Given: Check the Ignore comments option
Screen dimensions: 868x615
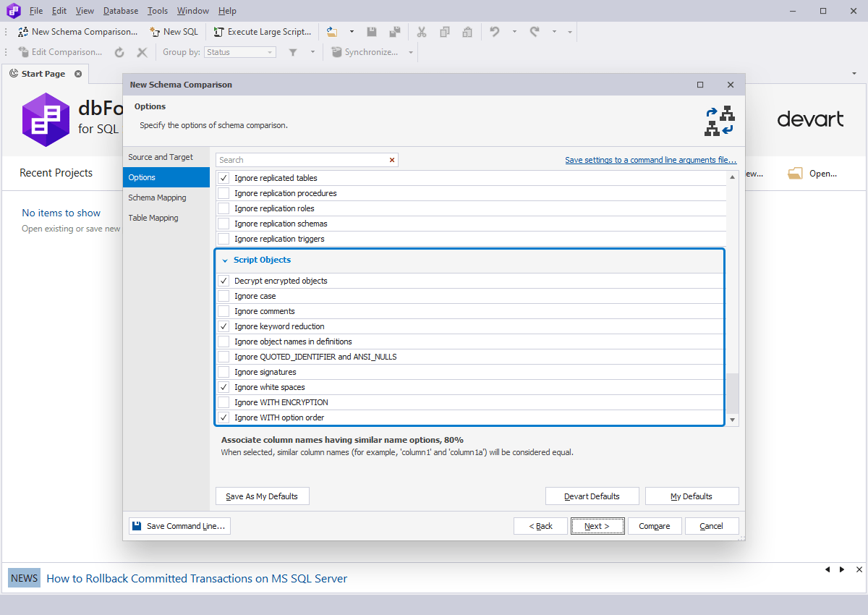Looking at the screenshot, I should pos(224,311).
